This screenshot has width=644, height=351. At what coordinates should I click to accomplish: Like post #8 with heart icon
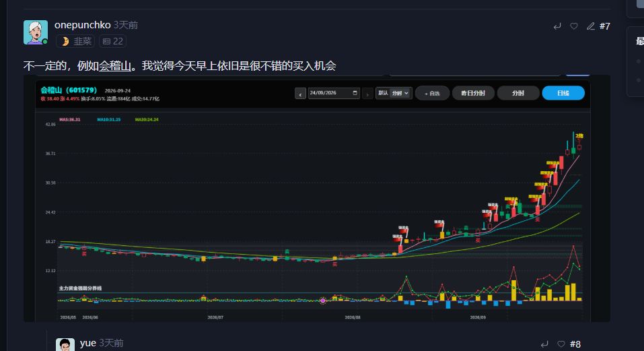(x=561, y=344)
